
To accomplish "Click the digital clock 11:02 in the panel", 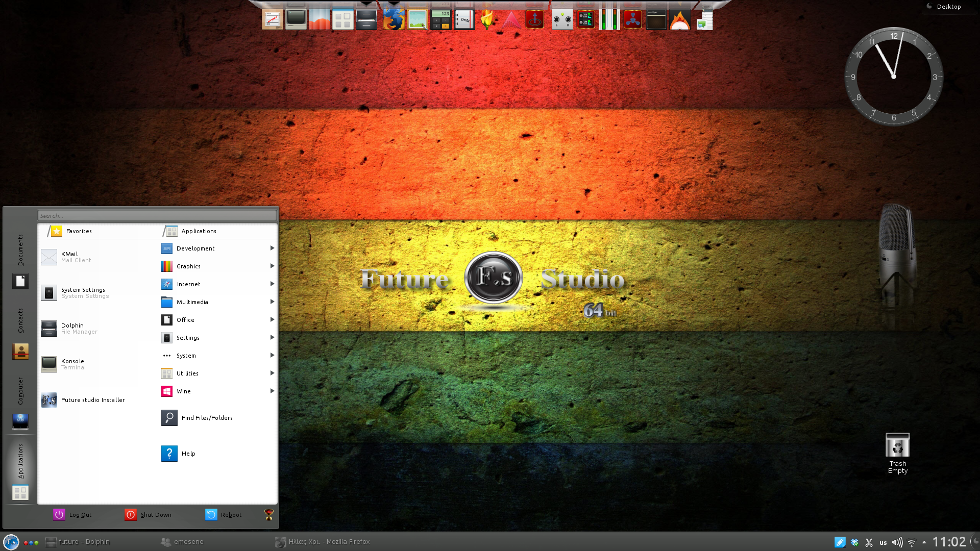I will (x=949, y=542).
